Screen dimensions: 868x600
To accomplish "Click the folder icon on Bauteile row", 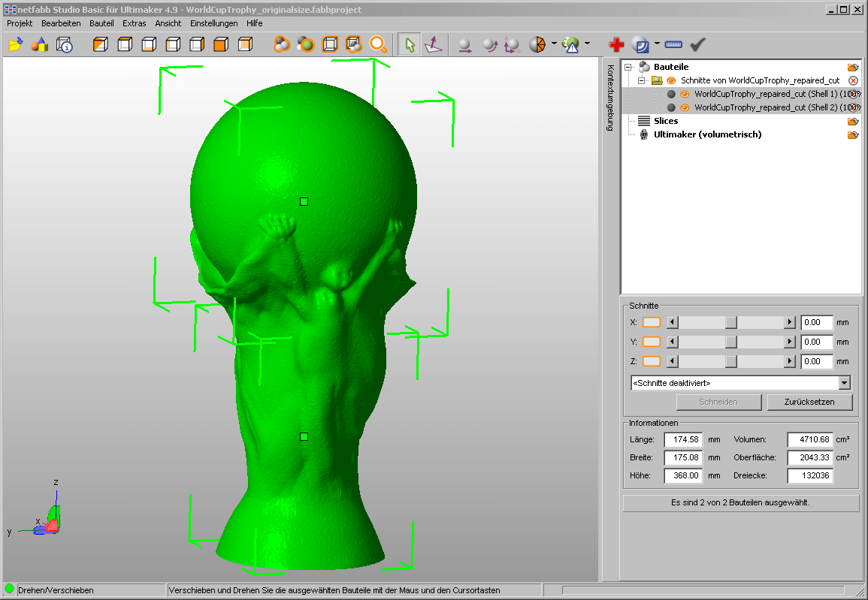I will point(853,67).
